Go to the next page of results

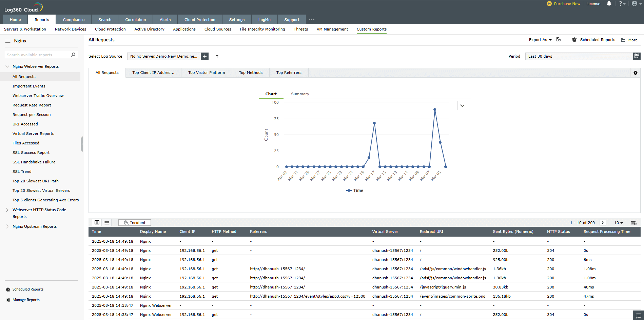tap(603, 222)
